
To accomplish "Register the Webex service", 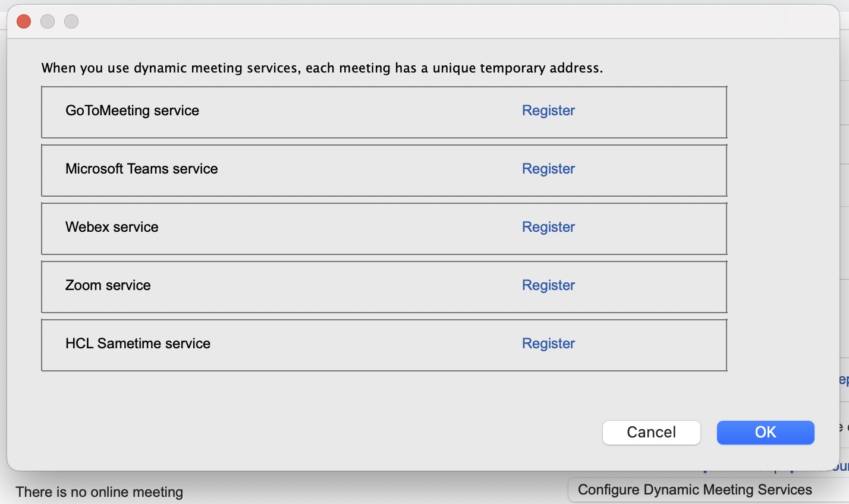I will click(548, 227).
